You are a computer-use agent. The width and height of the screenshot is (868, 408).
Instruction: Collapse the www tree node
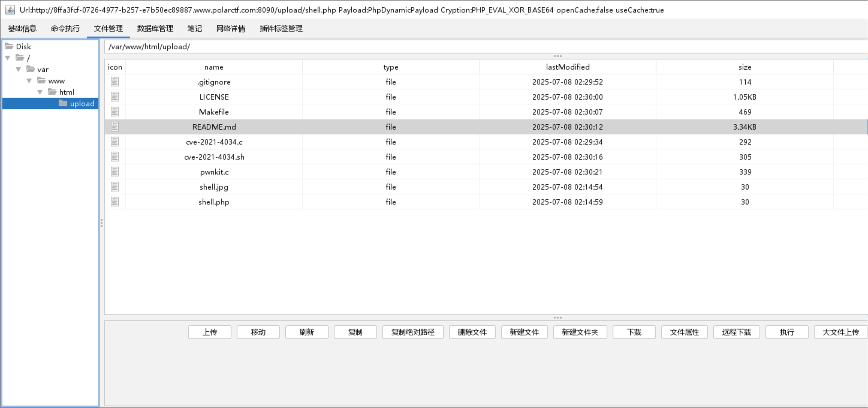tap(29, 81)
